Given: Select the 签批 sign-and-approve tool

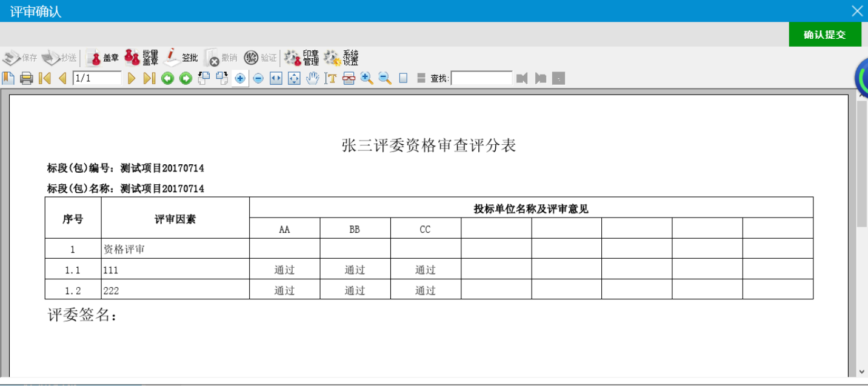Looking at the screenshot, I should point(181,58).
